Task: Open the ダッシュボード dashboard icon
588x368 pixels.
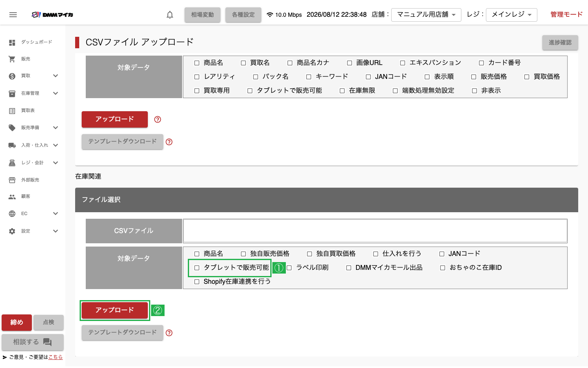Action: (x=12, y=42)
